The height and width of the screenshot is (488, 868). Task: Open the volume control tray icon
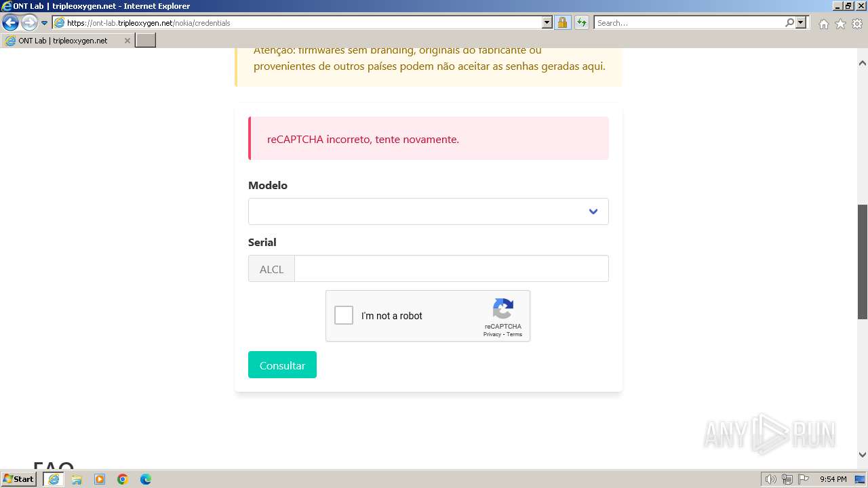coord(771,479)
